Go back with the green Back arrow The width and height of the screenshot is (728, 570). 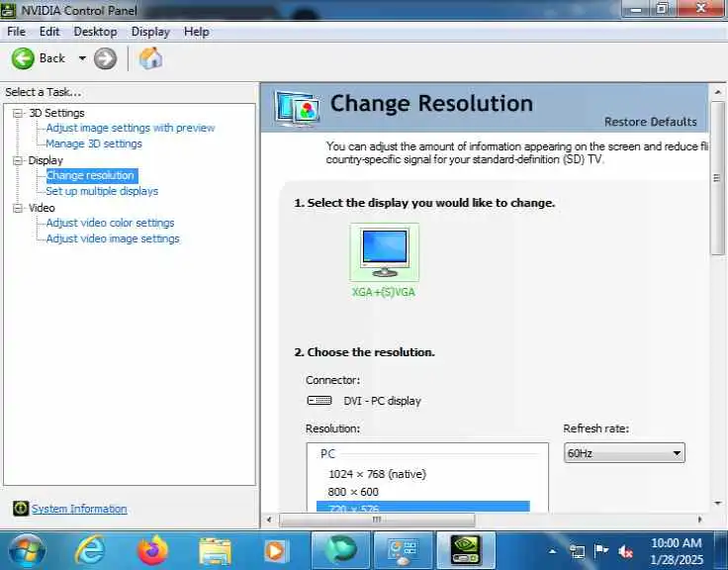pos(23,58)
